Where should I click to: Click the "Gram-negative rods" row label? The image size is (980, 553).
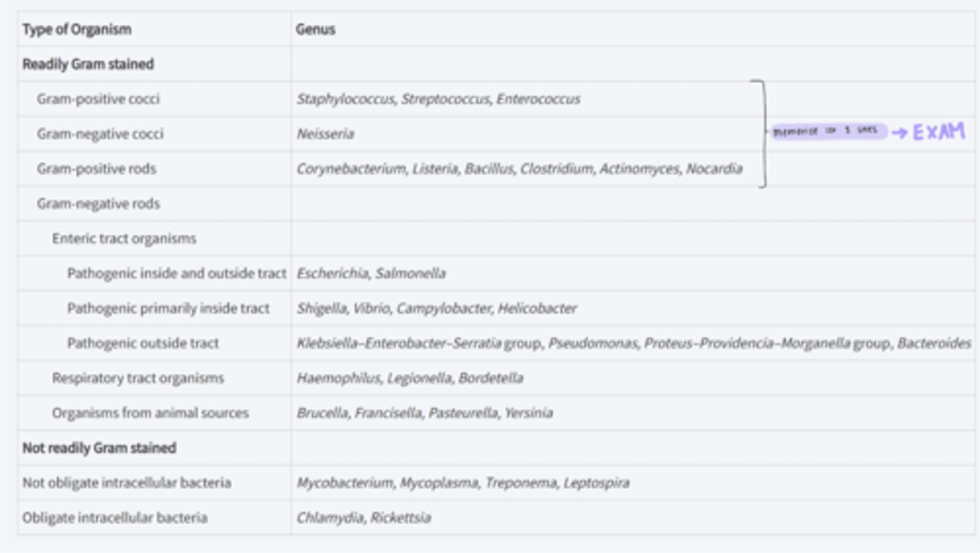[99, 204]
